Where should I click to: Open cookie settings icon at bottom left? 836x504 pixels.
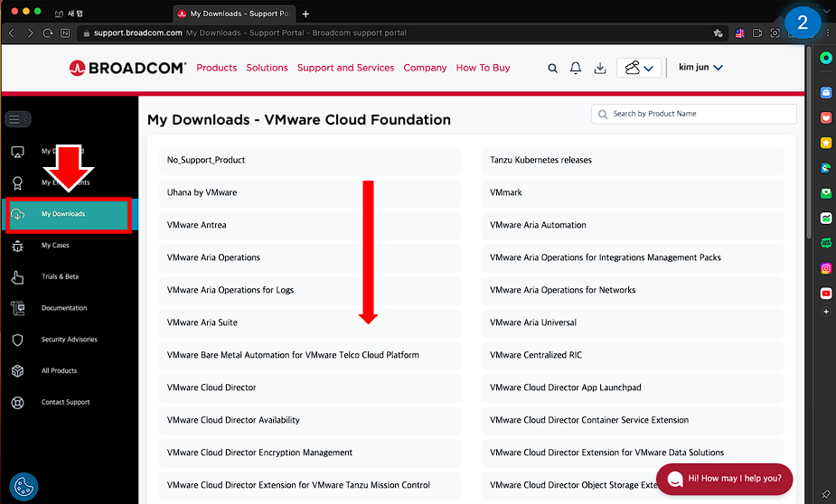pos(23,487)
